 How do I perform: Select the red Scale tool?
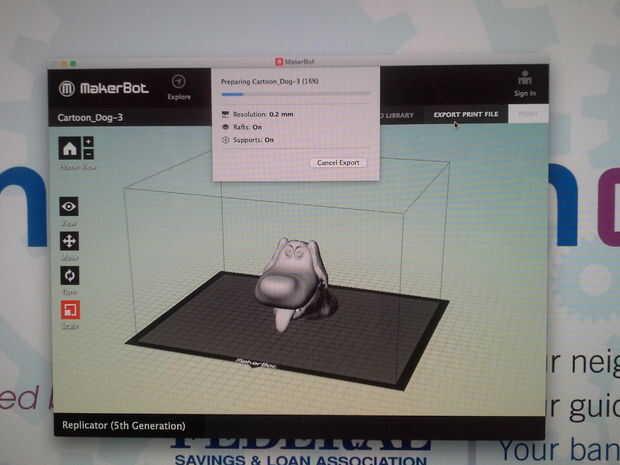[x=70, y=310]
